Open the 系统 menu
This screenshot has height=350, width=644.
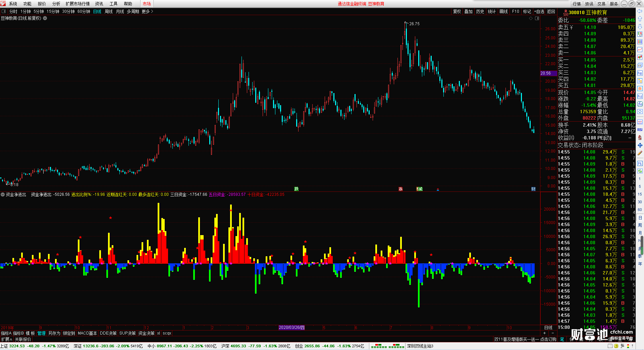[x=13, y=4]
